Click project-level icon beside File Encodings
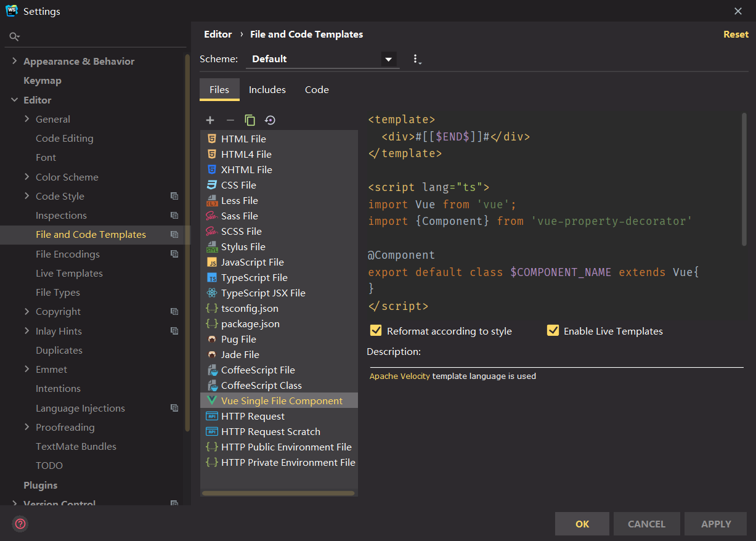This screenshot has height=541, width=756. click(174, 254)
